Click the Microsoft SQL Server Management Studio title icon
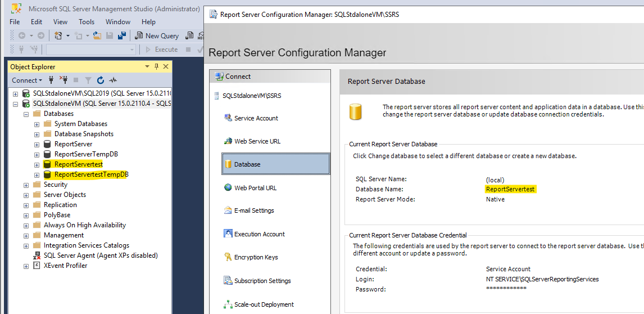The width and height of the screenshot is (644, 314). tap(17, 8)
